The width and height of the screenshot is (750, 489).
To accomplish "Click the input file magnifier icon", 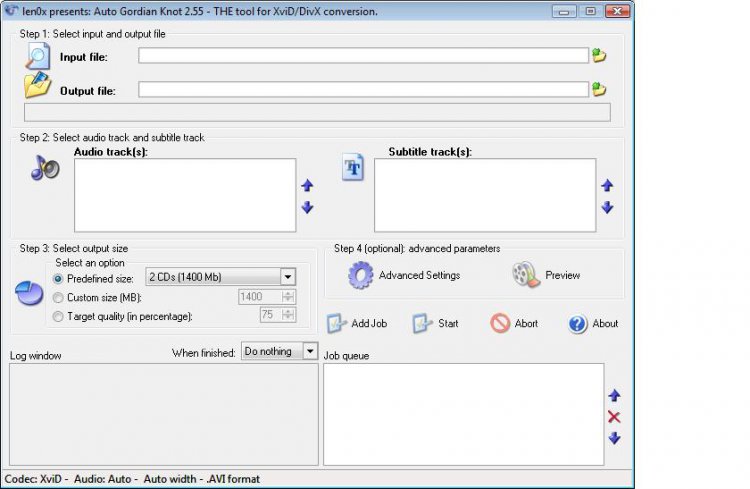I will pyautogui.click(x=37, y=56).
